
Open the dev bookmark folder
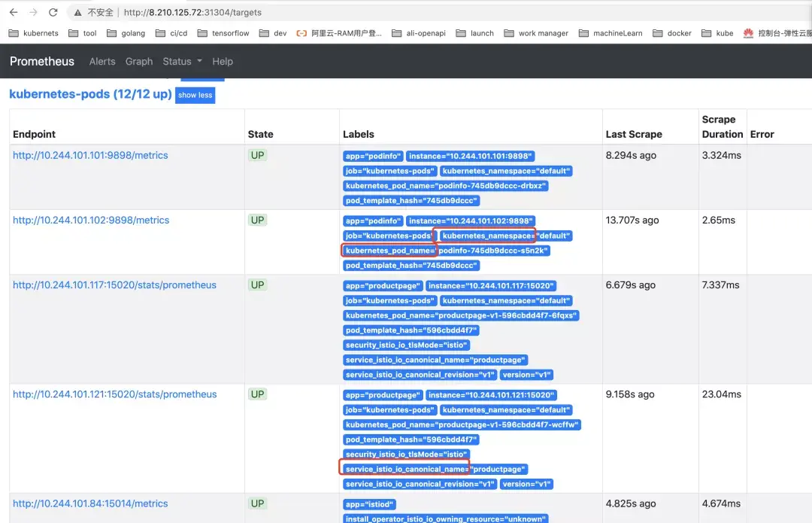(273, 33)
